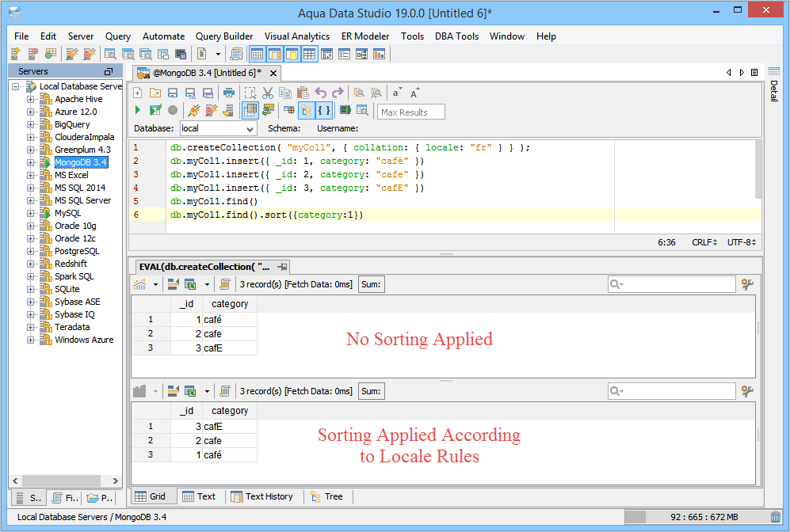790x532 pixels.
Task: Open the Query Builder menu
Action: (x=224, y=36)
